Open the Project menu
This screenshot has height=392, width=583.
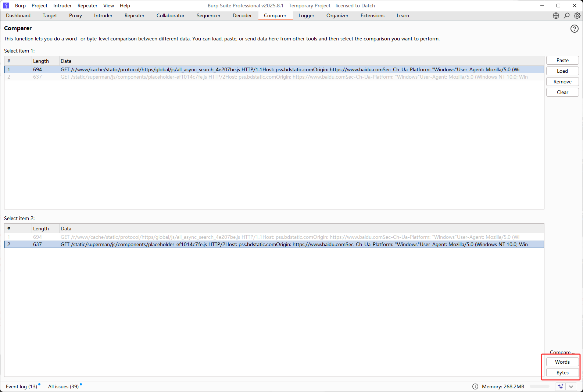pyautogui.click(x=39, y=6)
